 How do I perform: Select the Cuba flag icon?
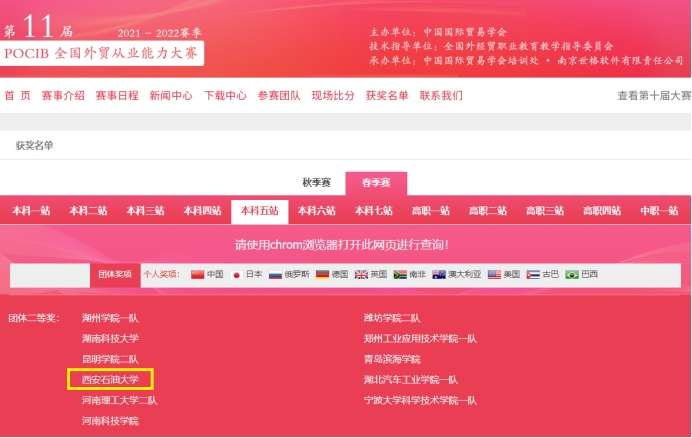[x=533, y=274]
